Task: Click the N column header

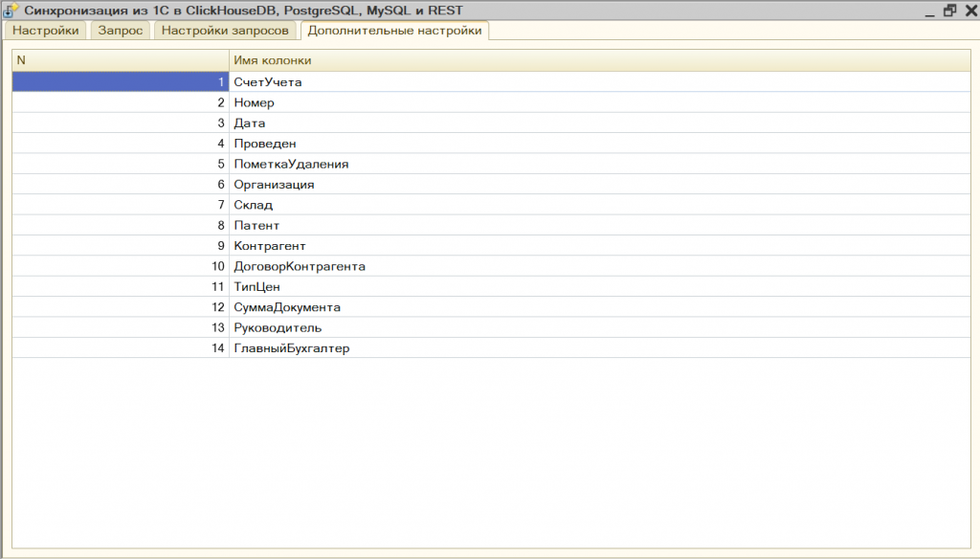Action: (x=121, y=60)
